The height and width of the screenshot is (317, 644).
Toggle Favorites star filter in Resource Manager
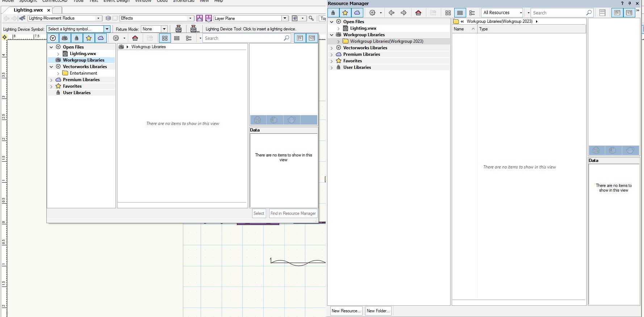click(345, 13)
